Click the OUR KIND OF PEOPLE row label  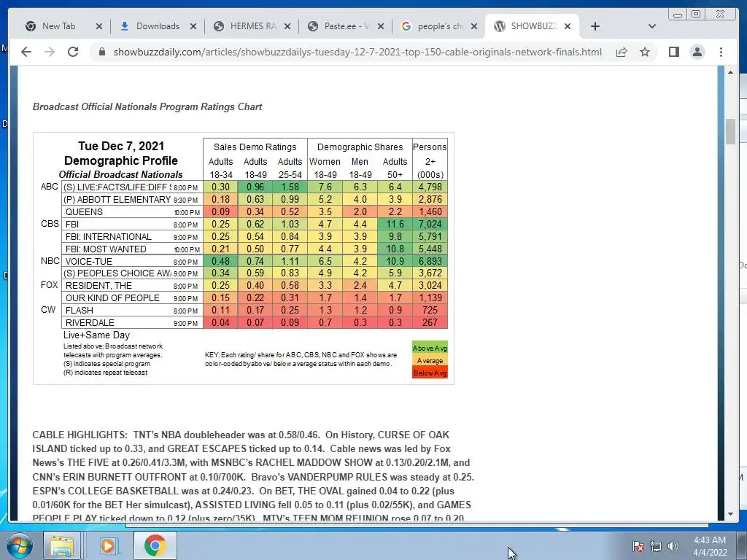[x=112, y=298]
